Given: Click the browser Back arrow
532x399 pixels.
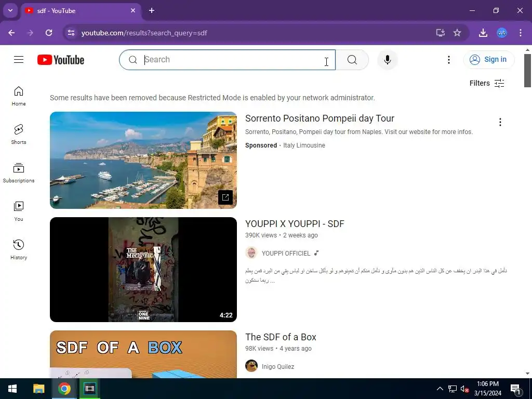Looking at the screenshot, I should 11,33.
